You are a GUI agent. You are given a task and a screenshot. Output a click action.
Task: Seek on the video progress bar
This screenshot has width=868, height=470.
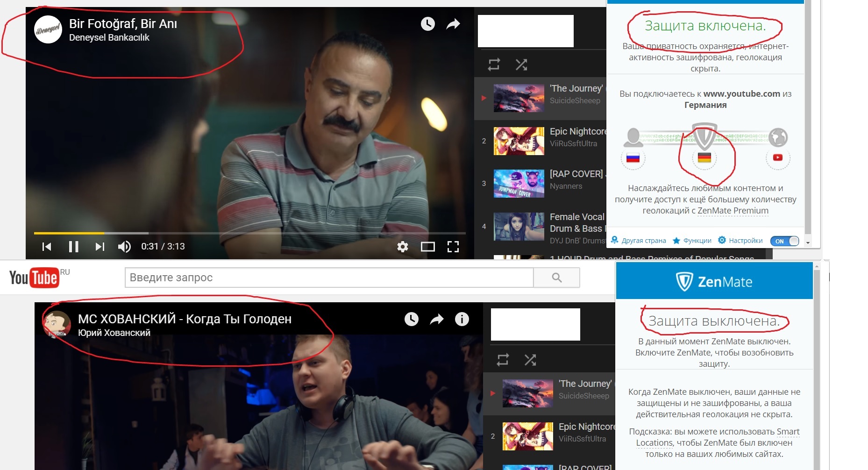pyautogui.click(x=250, y=233)
